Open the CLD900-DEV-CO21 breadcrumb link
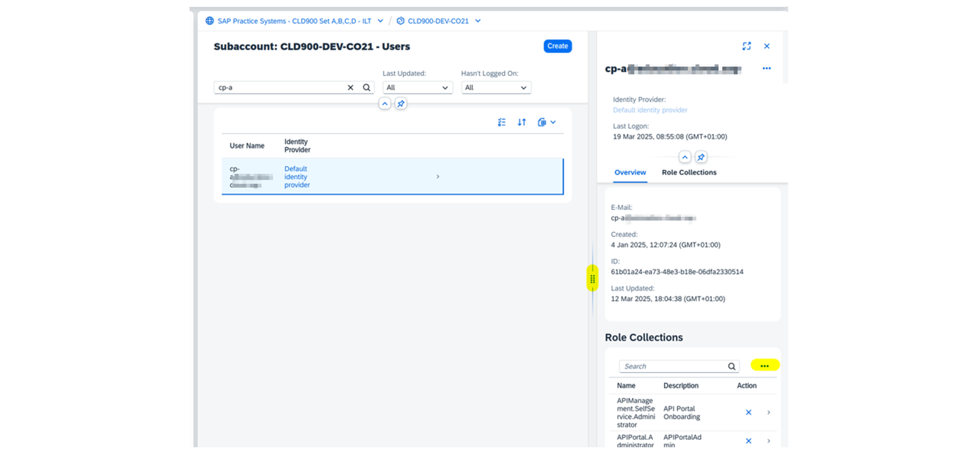Image resolution: width=980 pixels, height=454 pixels. pyautogui.click(x=438, y=21)
